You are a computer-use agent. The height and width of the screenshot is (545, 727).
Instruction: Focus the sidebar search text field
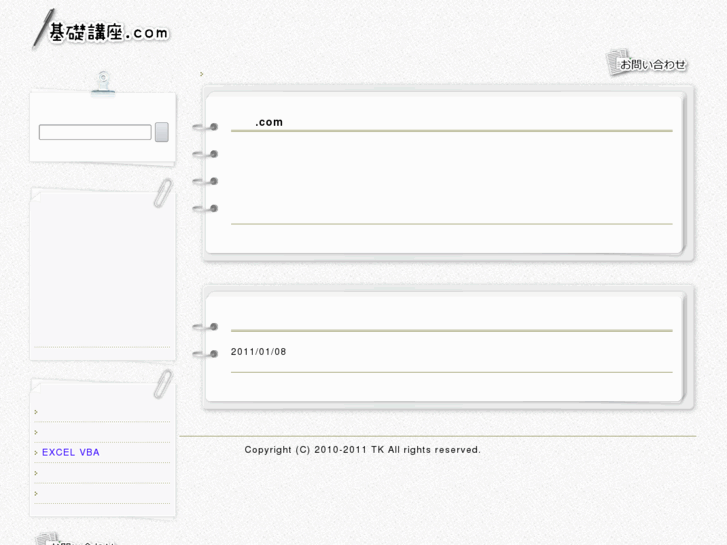click(95, 132)
